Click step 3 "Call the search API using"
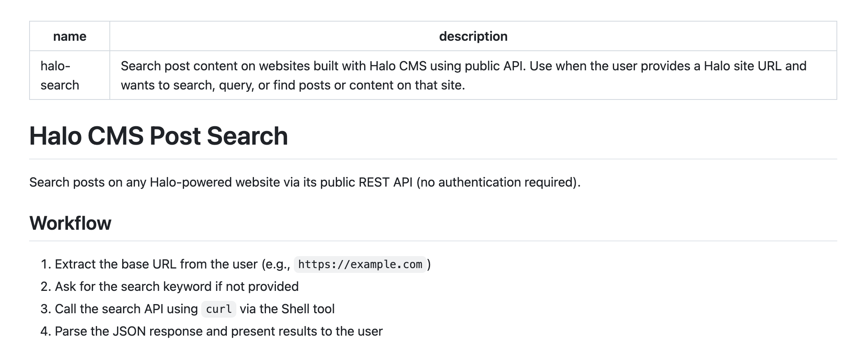This screenshot has width=868, height=358. click(126, 309)
